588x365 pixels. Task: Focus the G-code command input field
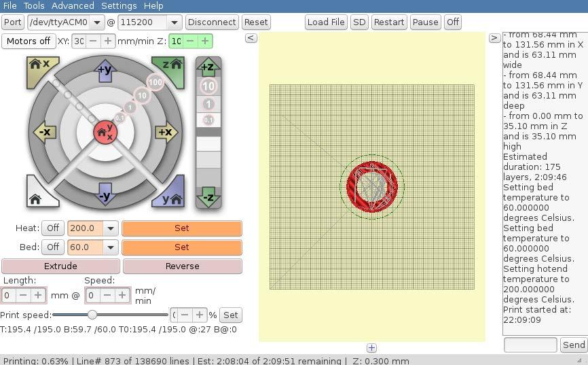(530, 345)
